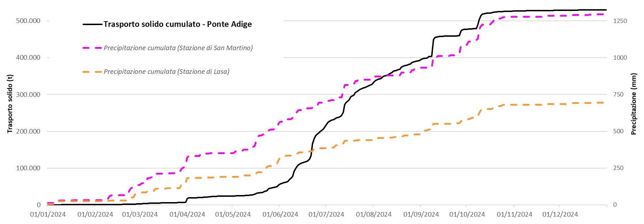This screenshot has height=224, width=644.
Task: Select the 750 right axis tick label
Action: tap(618, 94)
